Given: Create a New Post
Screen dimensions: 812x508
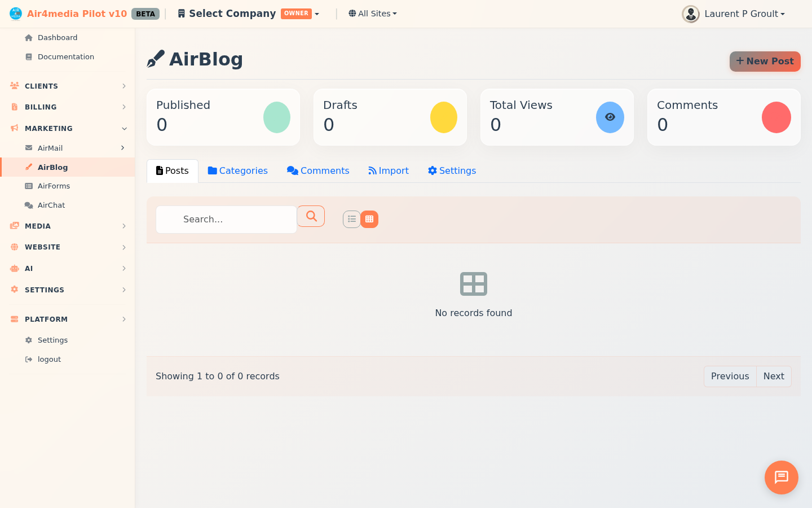Looking at the screenshot, I should (765, 61).
